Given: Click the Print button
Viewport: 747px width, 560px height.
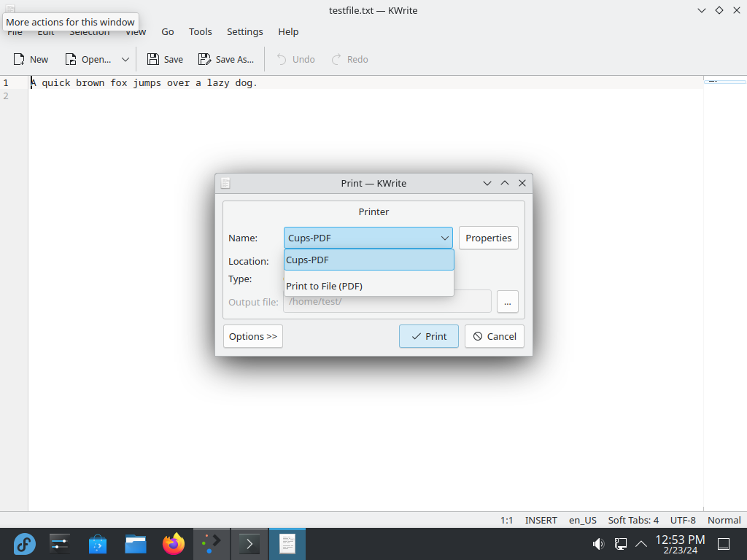Looking at the screenshot, I should pyautogui.click(x=429, y=337).
